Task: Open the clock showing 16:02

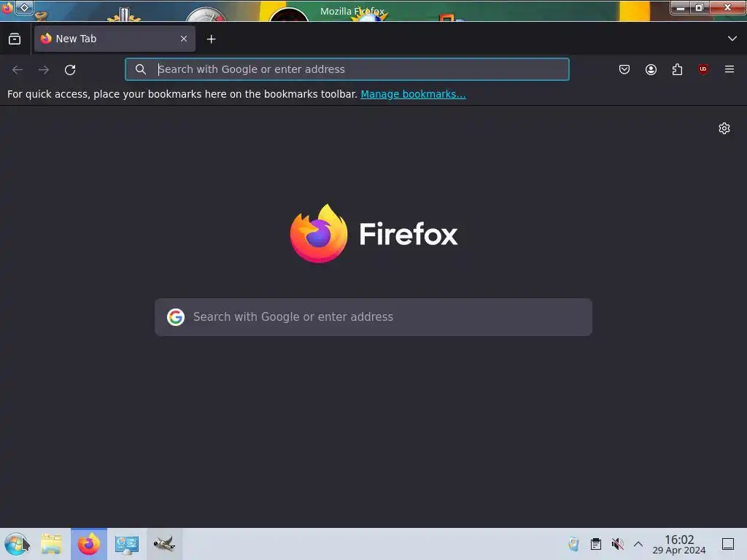Action: click(x=679, y=544)
